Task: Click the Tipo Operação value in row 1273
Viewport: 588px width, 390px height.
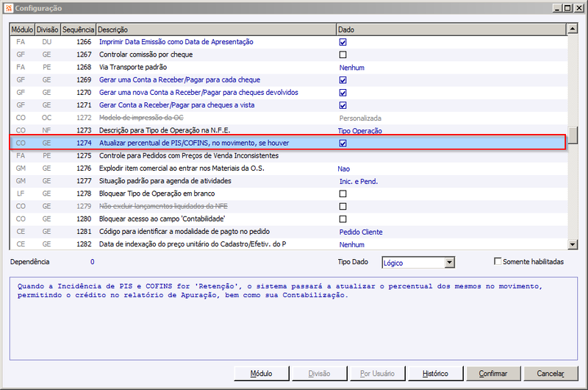Action: pyautogui.click(x=359, y=131)
